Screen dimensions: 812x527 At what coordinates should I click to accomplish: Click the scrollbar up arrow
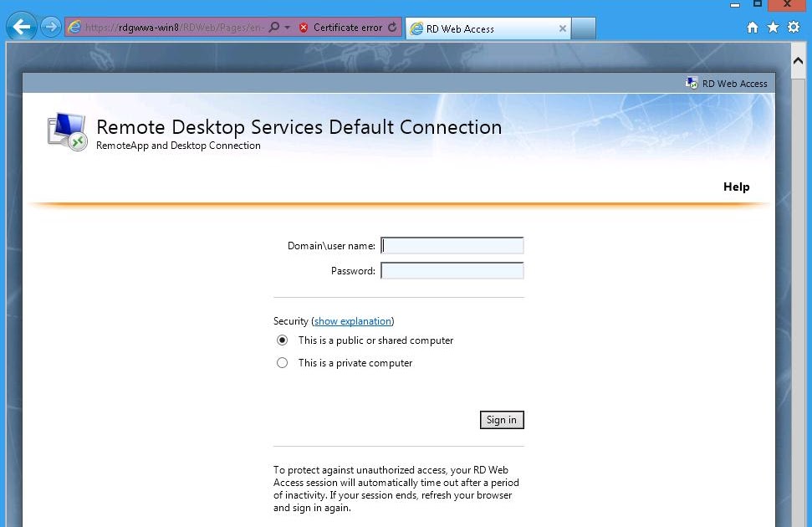[x=797, y=59]
